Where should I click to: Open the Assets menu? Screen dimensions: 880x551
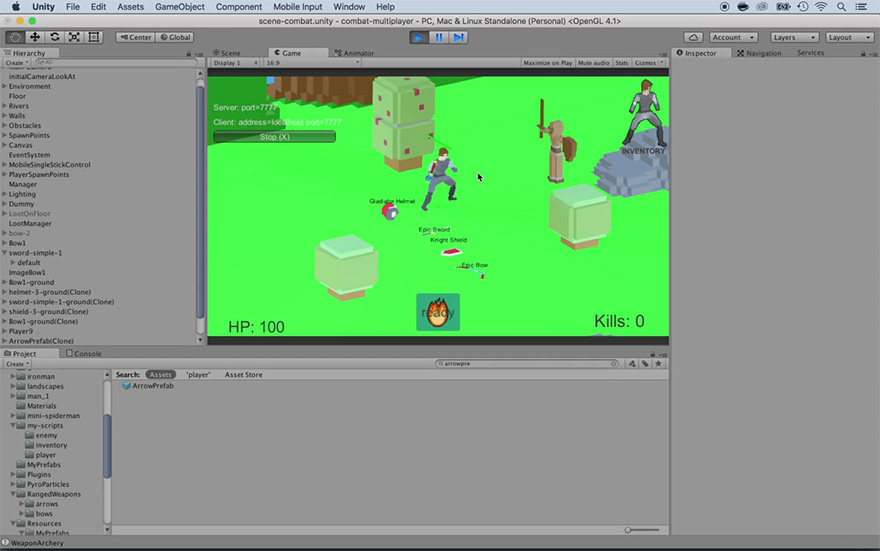[x=130, y=7]
